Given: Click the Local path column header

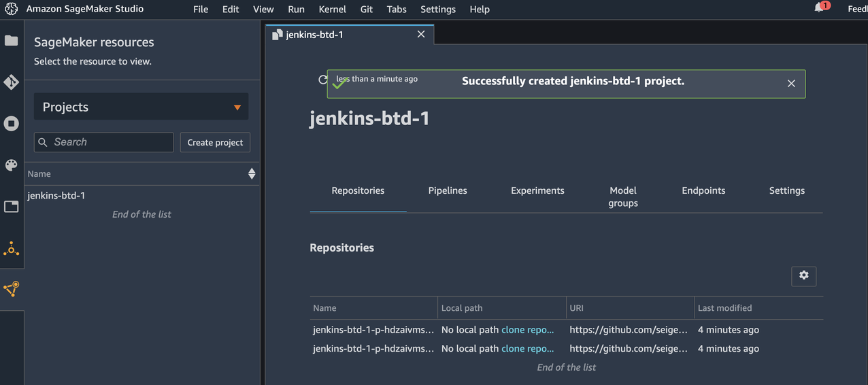Looking at the screenshot, I should point(462,307).
